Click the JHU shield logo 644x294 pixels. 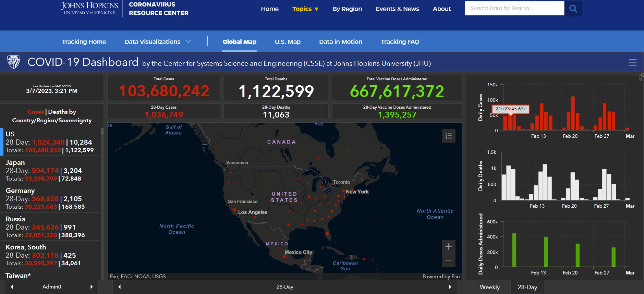pyautogui.click(x=14, y=62)
